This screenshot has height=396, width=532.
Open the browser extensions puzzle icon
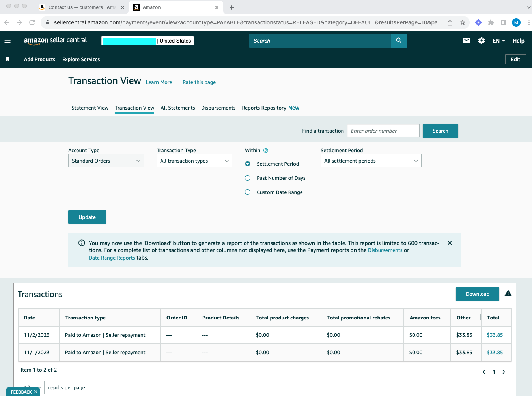click(x=491, y=22)
